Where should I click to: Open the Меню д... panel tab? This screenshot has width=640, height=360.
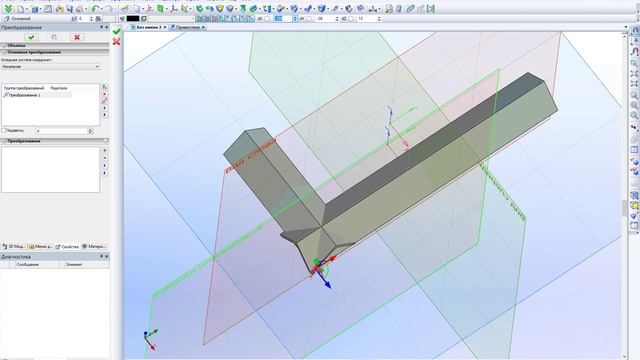pyautogui.click(x=40, y=247)
